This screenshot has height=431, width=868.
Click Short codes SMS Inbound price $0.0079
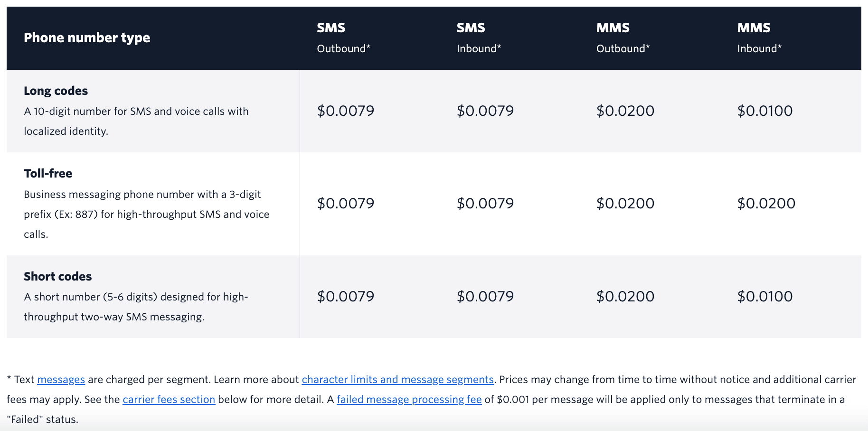(485, 296)
